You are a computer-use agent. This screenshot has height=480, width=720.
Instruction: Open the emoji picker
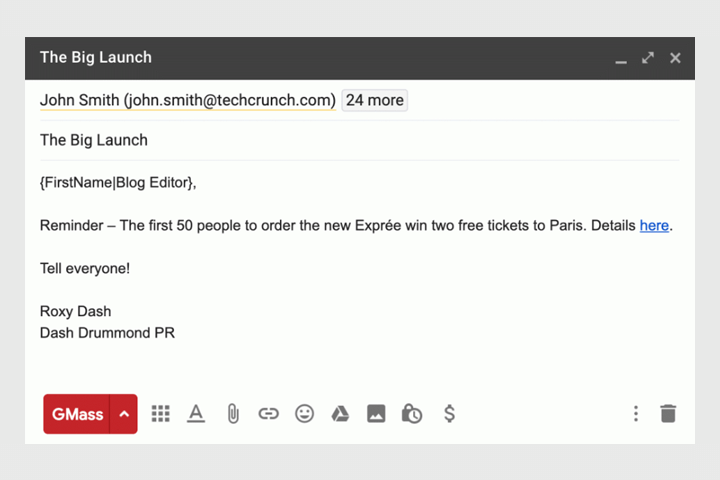tap(304, 413)
